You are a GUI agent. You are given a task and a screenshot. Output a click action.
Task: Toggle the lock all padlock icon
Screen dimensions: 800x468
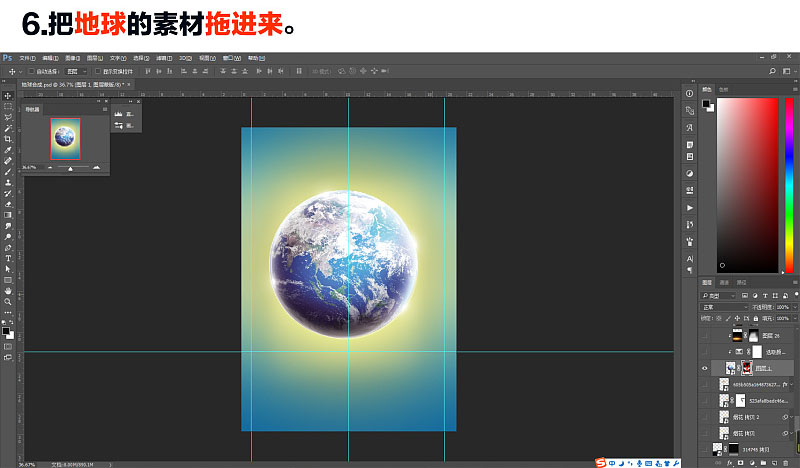click(756, 318)
